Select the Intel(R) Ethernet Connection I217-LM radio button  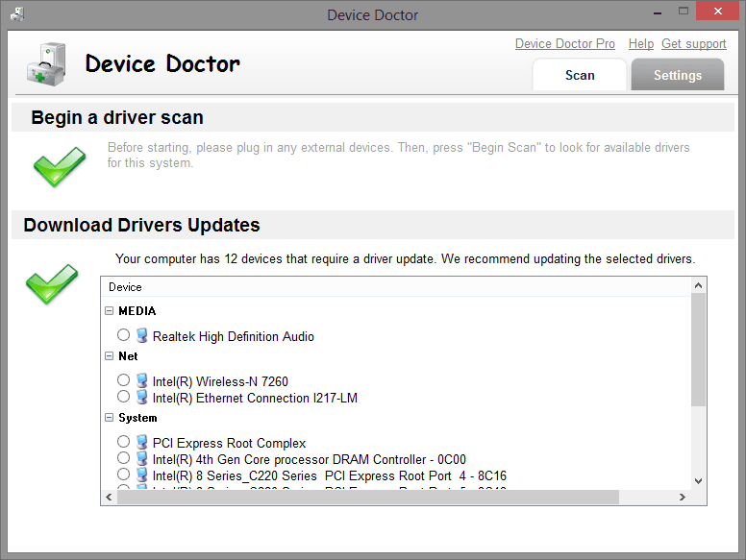[x=123, y=396]
